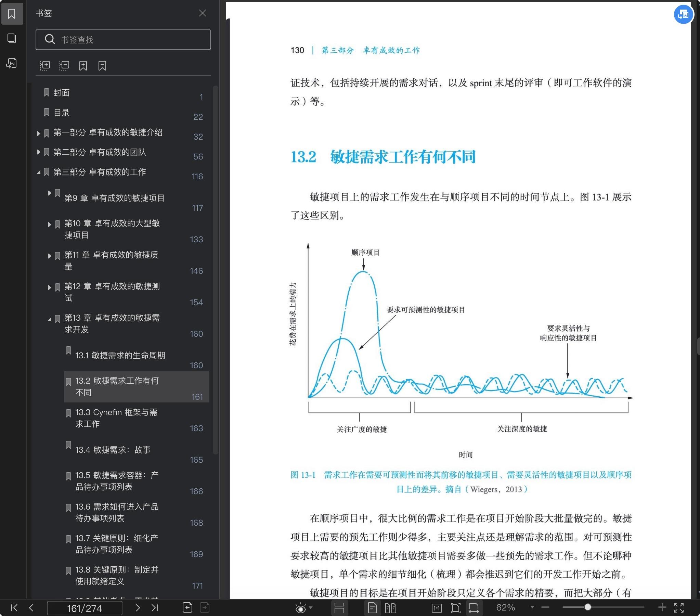Screen dimensions: 700x616
Task: Expand 第二部分 卓有成效的团队 bookmark
Action: point(38,152)
